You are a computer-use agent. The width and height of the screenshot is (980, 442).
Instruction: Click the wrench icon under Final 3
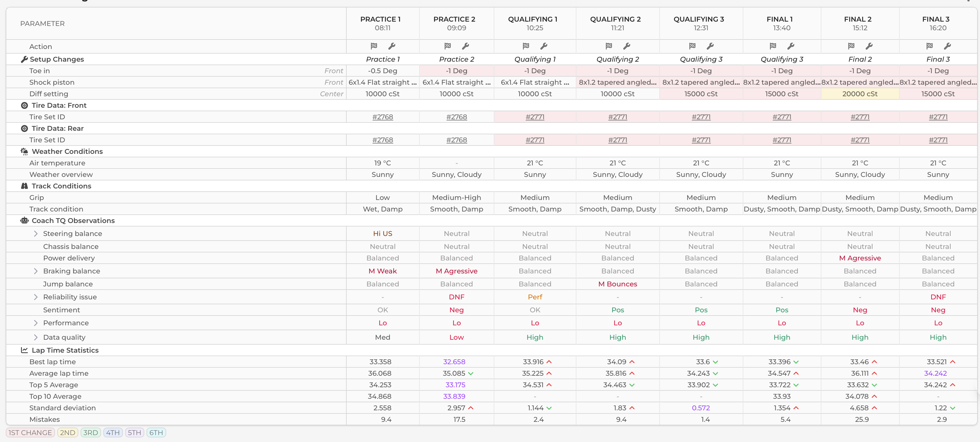(947, 46)
